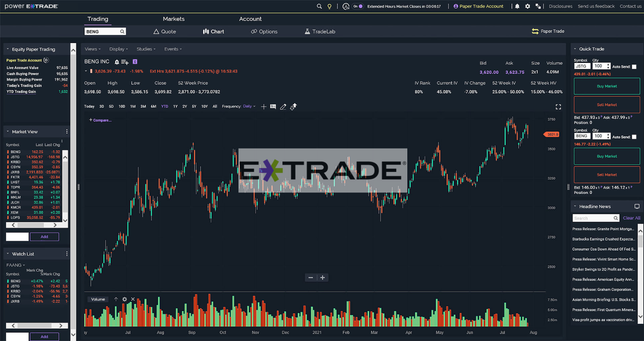Click the 24-hour clock icon
Viewport: 644px width, 341px height.
tap(345, 6)
